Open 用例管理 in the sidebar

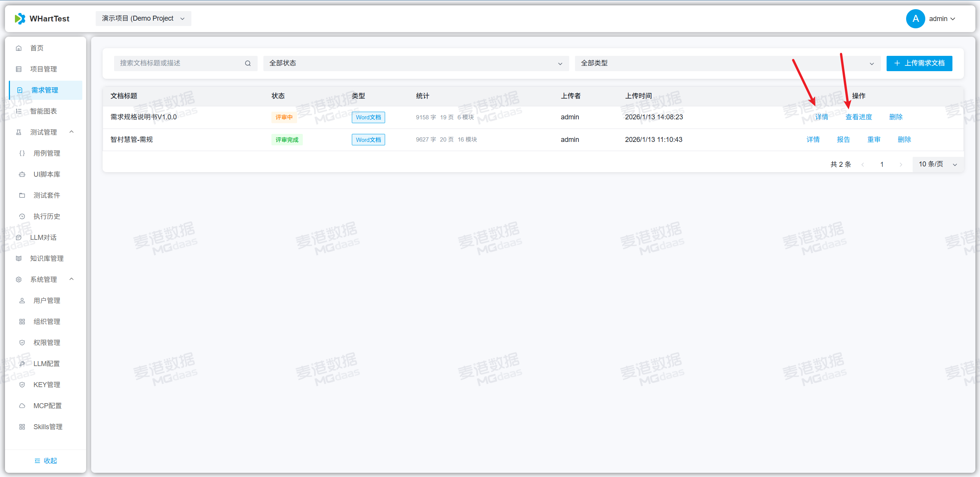(47, 153)
